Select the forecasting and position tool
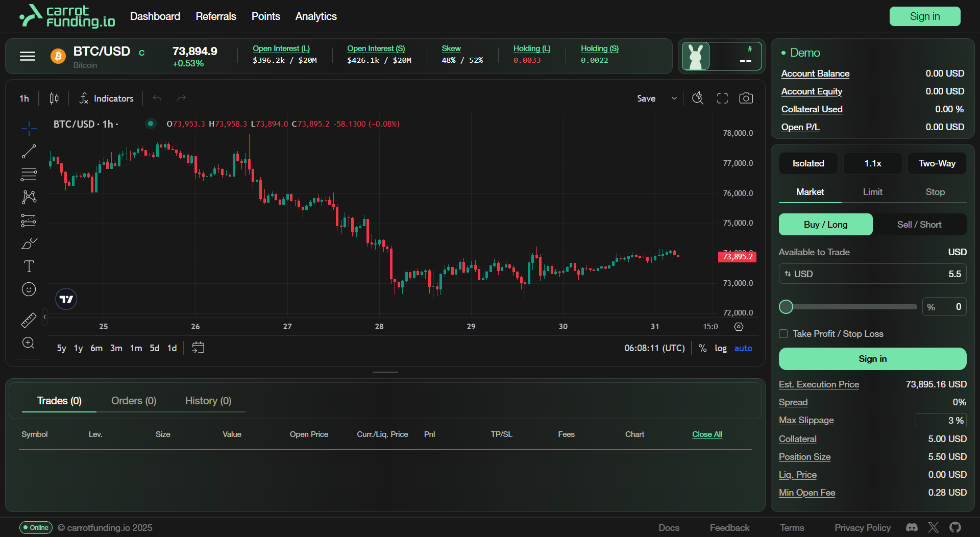 click(x=29, y=220)
